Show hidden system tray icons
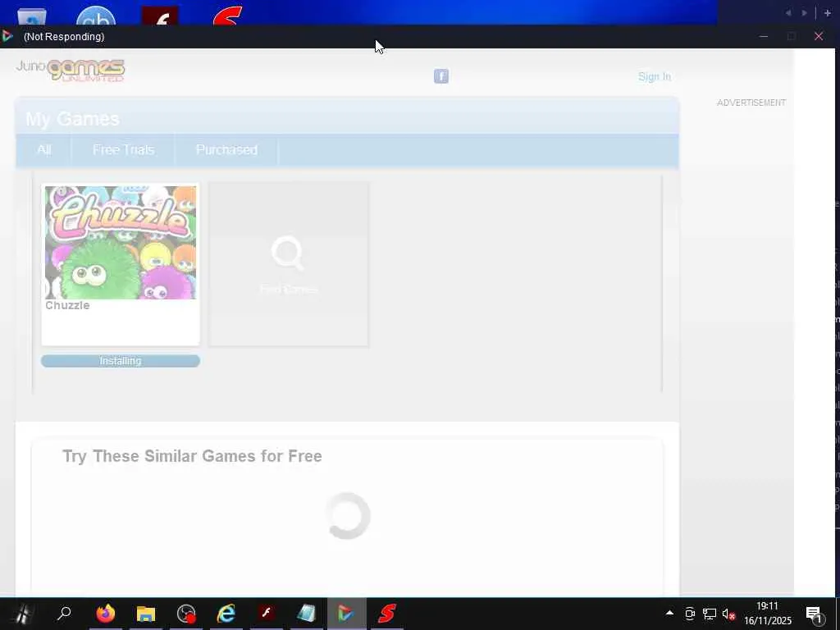This screenshot has height=630, width=840. click(669, 612)
